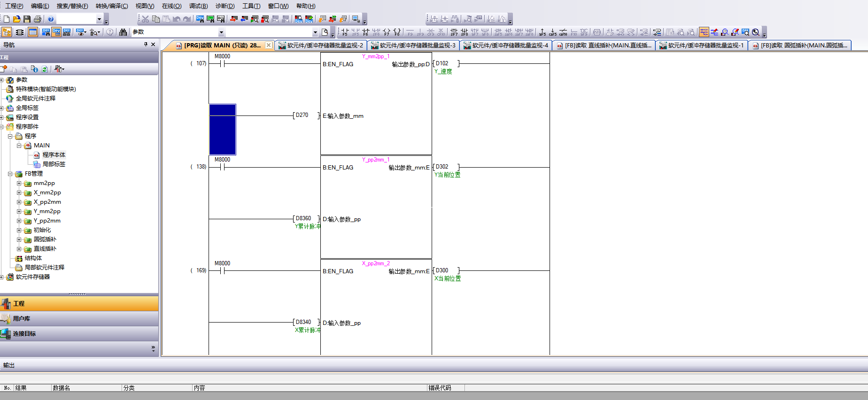Insert closed contact F6 ladder icon

[x=366, y=32]
